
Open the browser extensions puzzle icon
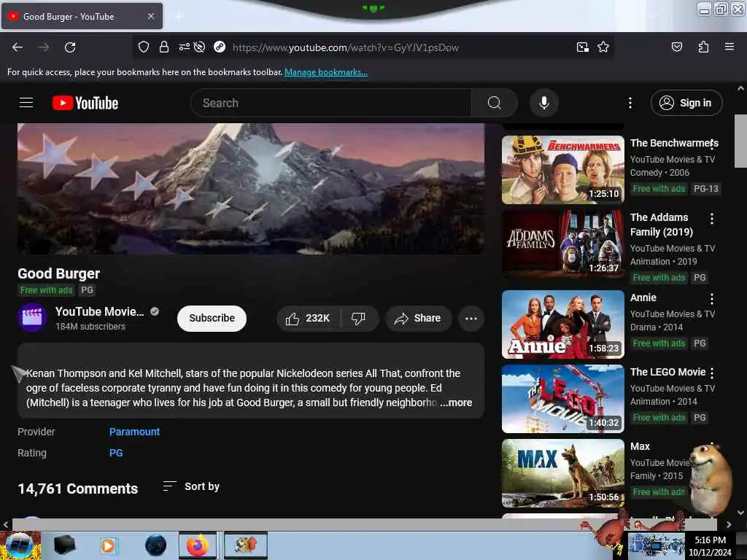tap(703, 47)
